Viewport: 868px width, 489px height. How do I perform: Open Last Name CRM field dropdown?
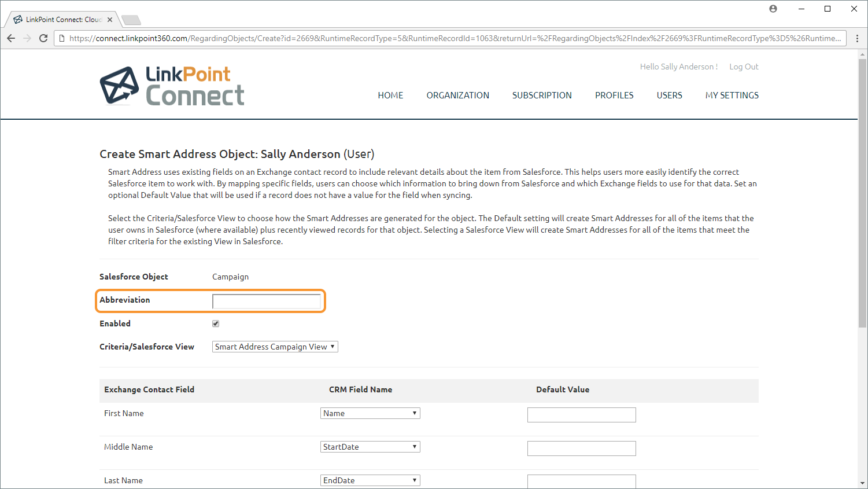tap(370, 480)
